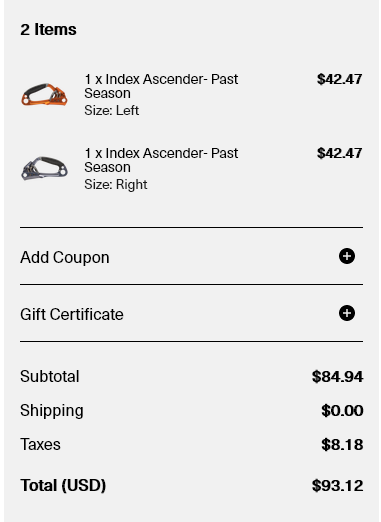Click the Total (USD) label

[63, 486]
